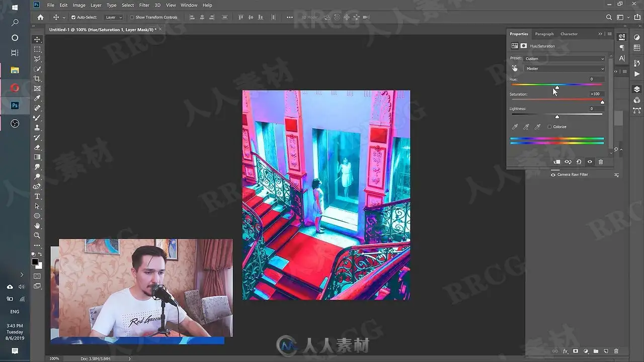Select the Clone Stamp tool
Viewport: 644px width, 362px height.
pyautogui.click(x=37, y=128)
